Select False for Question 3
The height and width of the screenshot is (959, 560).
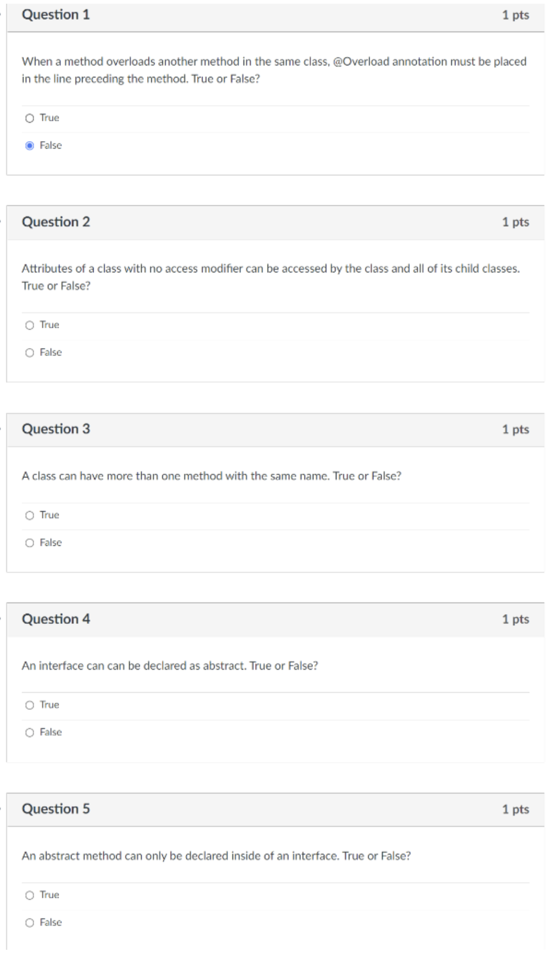coord(30,543)
